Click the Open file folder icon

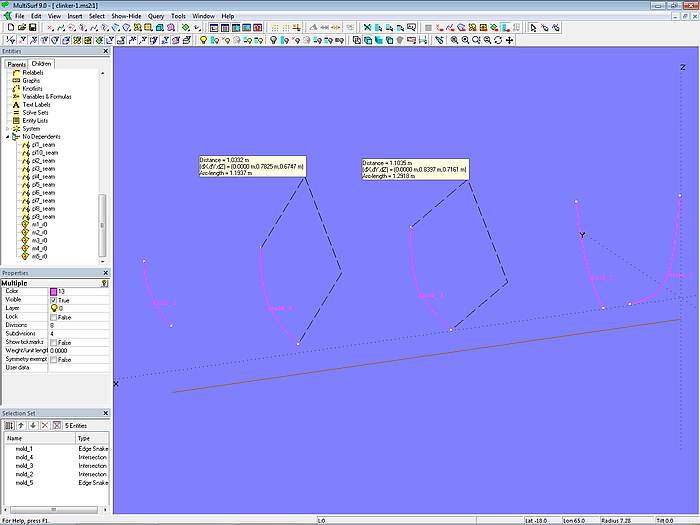(x=21, y=28)
